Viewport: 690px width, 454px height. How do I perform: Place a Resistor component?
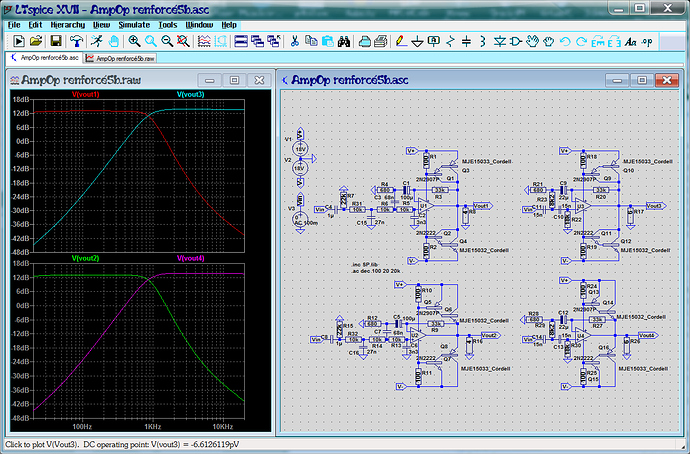450,41
